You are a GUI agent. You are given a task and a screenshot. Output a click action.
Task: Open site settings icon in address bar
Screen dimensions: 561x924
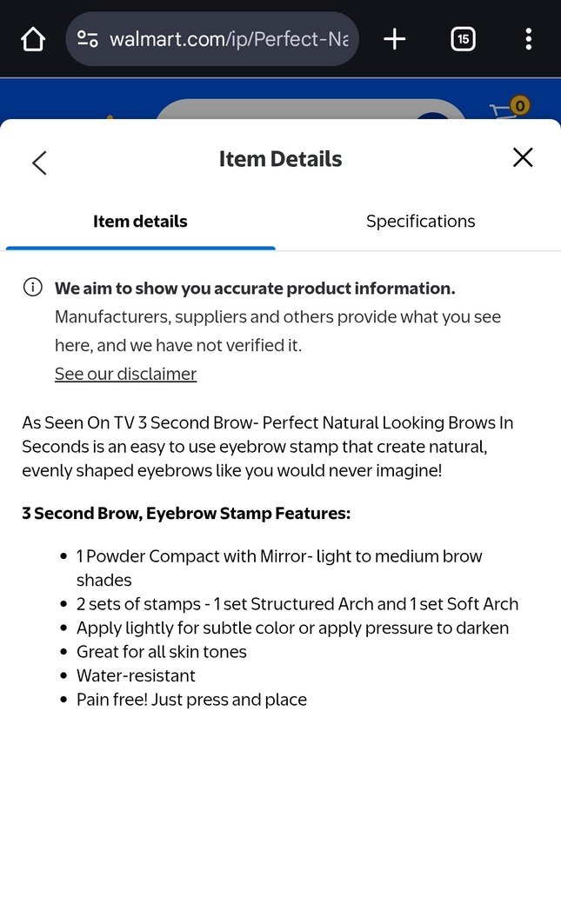point(88,39)
